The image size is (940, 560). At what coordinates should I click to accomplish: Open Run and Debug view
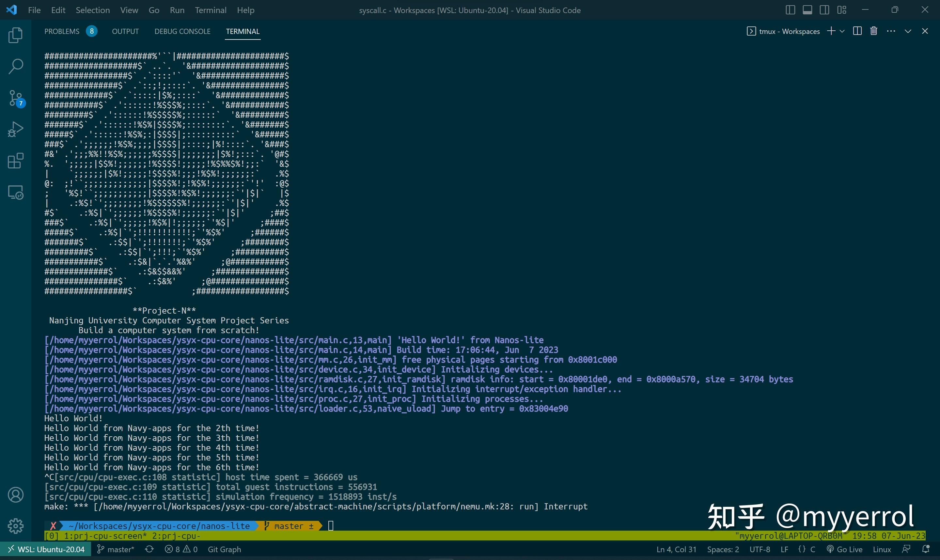(x=15, y=130)
